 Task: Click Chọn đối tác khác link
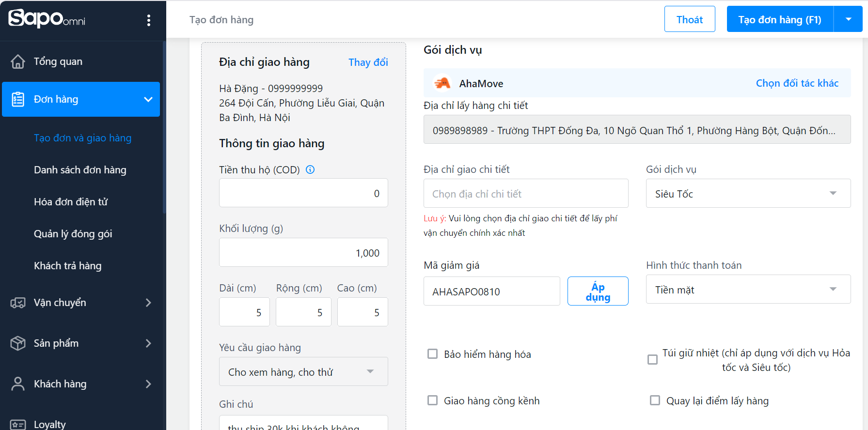(797, 83)
